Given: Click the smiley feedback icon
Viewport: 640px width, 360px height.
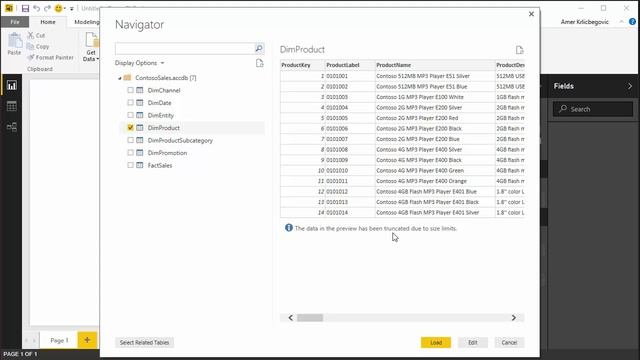Looking at the screenshot, I should tap(58, 8).
